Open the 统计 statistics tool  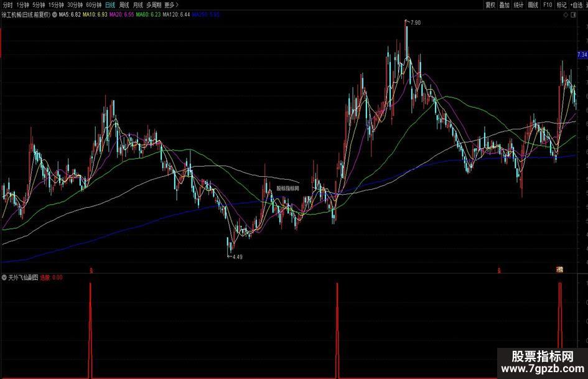pos(519,5)
